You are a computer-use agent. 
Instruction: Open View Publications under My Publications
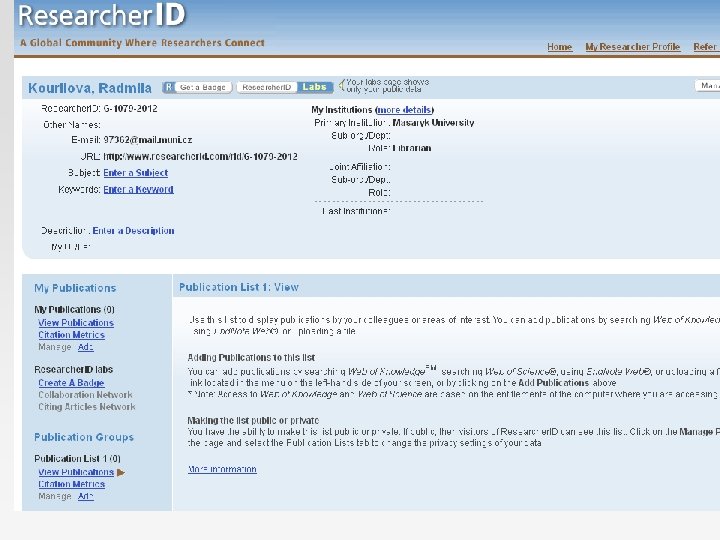tap(76, 323)
